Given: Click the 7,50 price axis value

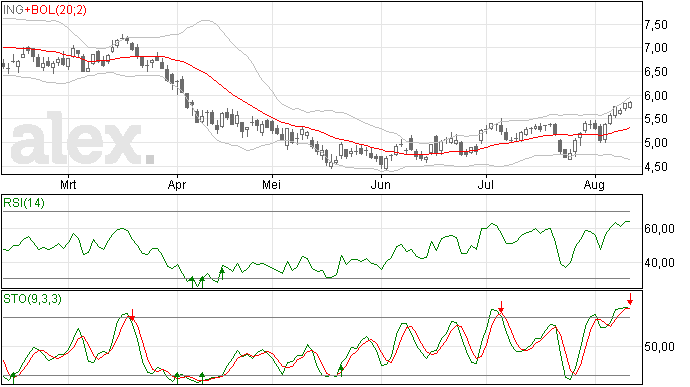Looking at the screenshot, I should (x=656, y=25).
